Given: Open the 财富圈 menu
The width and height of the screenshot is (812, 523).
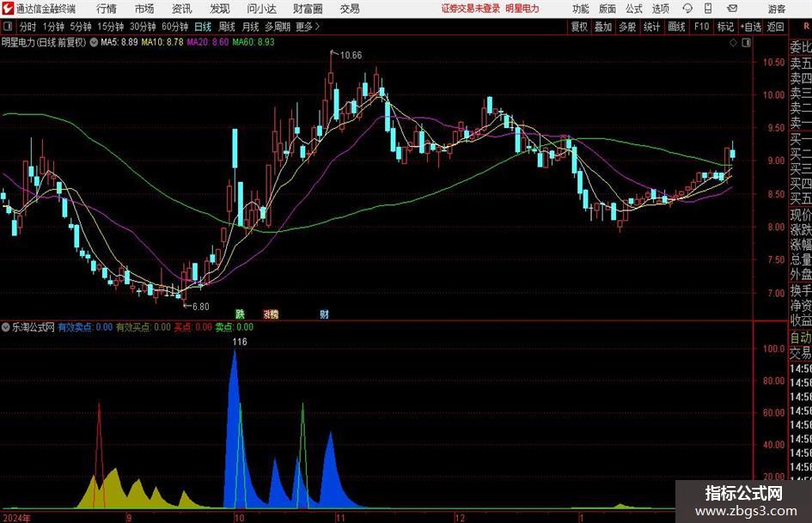Looking at the screenshot, I should [x=308, y=9].
